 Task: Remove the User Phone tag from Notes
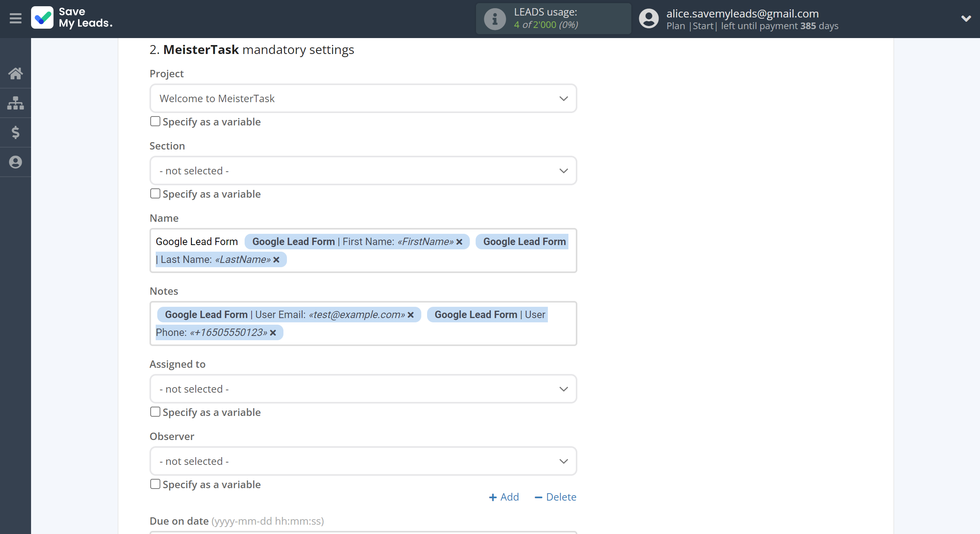(x=273, y=333)
